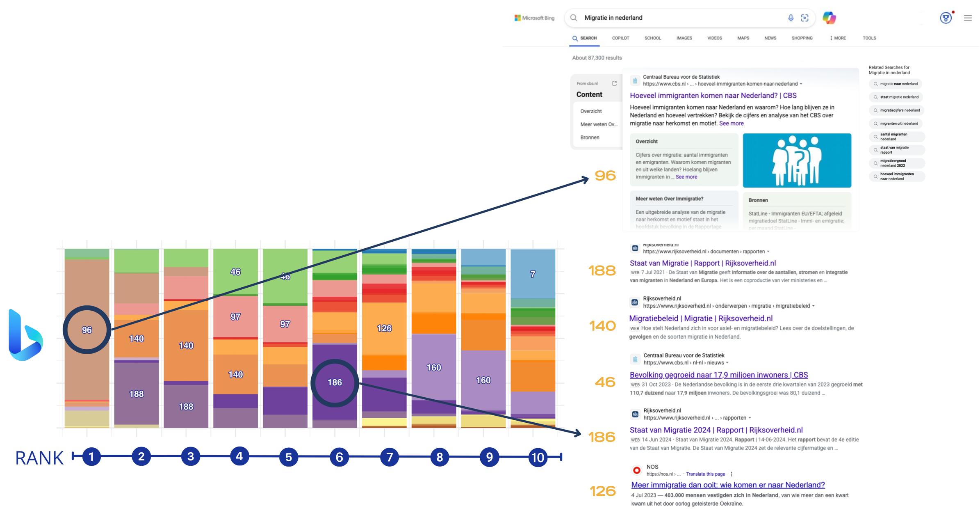Screen dimensions: 980x513
Task: Click the microphone voice search icon
Action: 790,18
